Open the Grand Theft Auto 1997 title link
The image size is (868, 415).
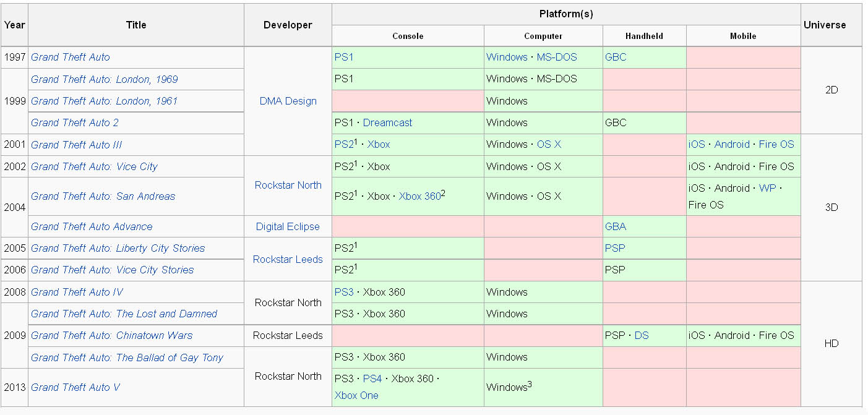point(71,57)
